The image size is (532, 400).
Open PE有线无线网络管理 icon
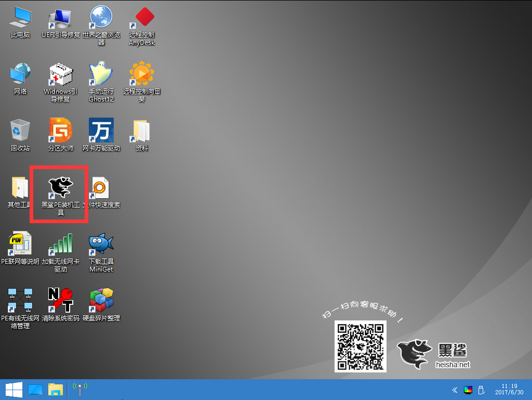click(20, 308)
